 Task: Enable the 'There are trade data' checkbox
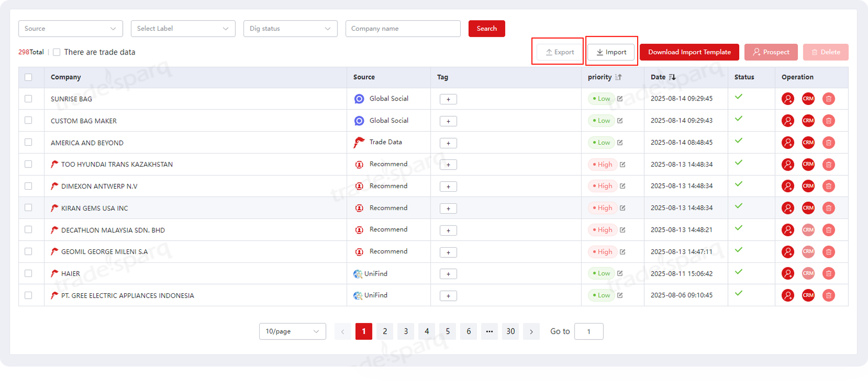coord(57,52)
